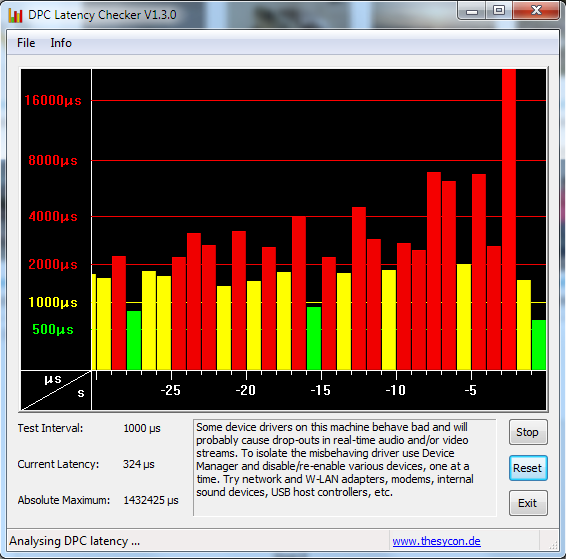Click the 1000µs yellow axis label

53,302
